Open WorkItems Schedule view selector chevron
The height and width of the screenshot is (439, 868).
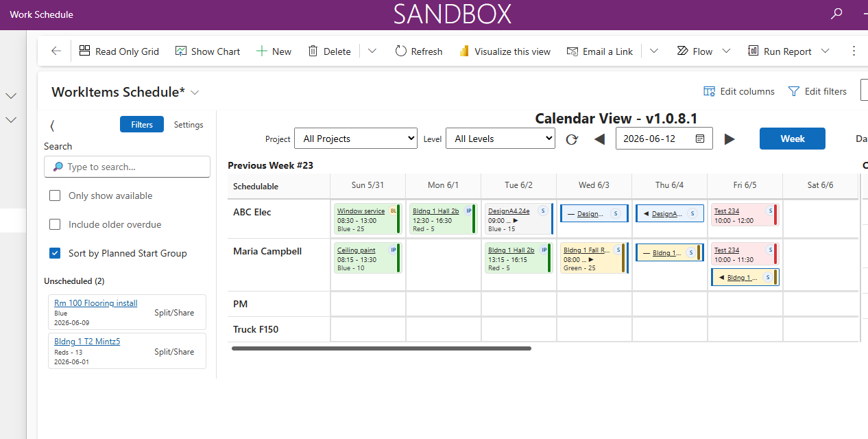click(195, 92)
